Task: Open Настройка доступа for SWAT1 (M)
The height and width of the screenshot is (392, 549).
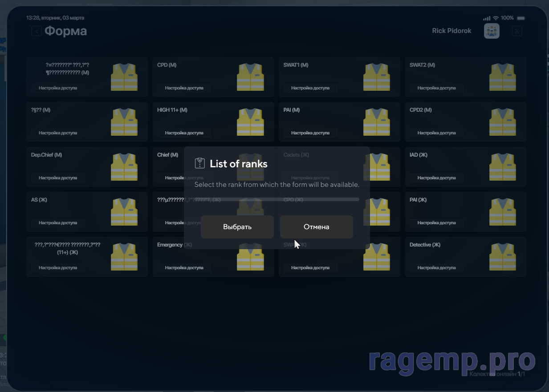Action: click(310, 88)
